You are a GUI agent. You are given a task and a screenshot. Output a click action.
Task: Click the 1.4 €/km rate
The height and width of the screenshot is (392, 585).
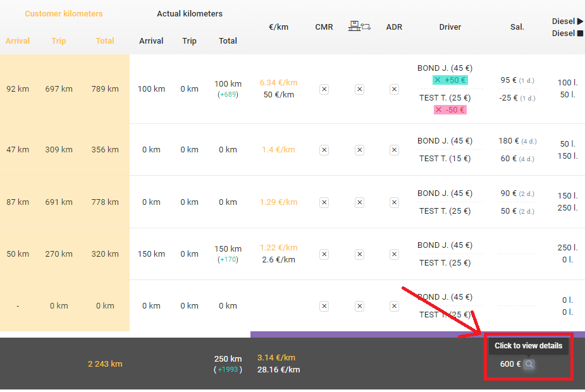[278, 150]
